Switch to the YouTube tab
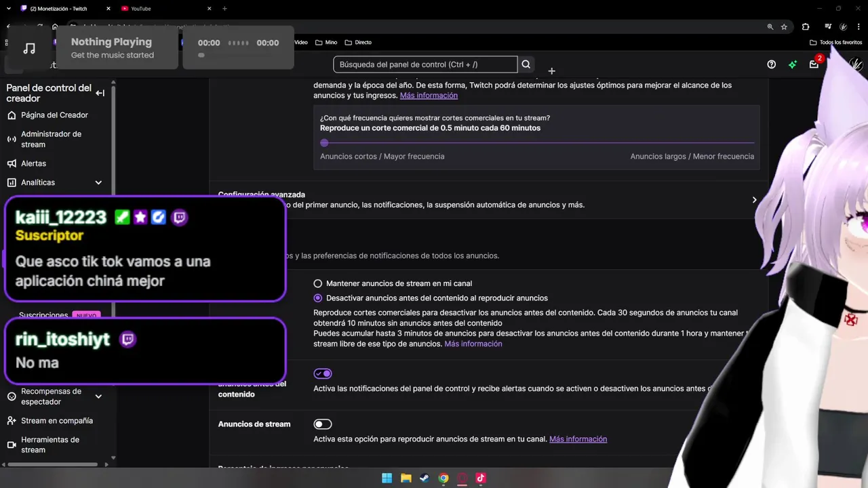The image size is (868, 488). click(x=165, y=9)
